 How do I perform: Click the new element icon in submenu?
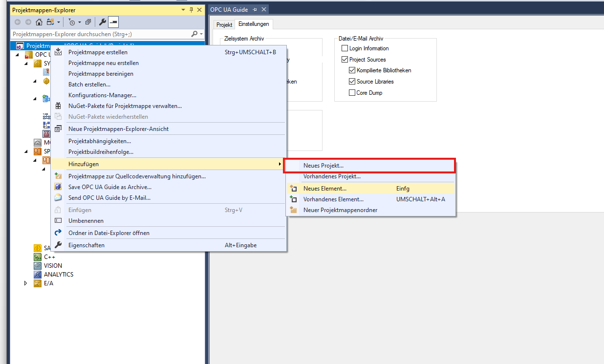pos(293,189)
